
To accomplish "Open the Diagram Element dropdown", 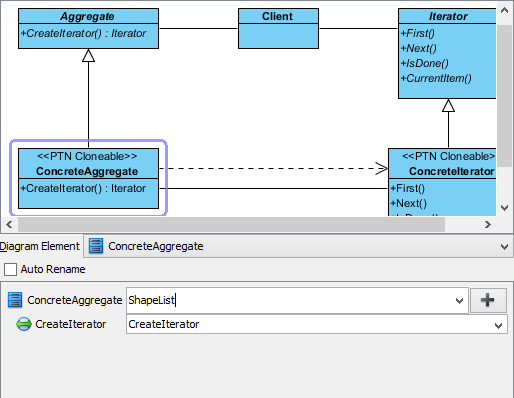I will click(504, 247).
